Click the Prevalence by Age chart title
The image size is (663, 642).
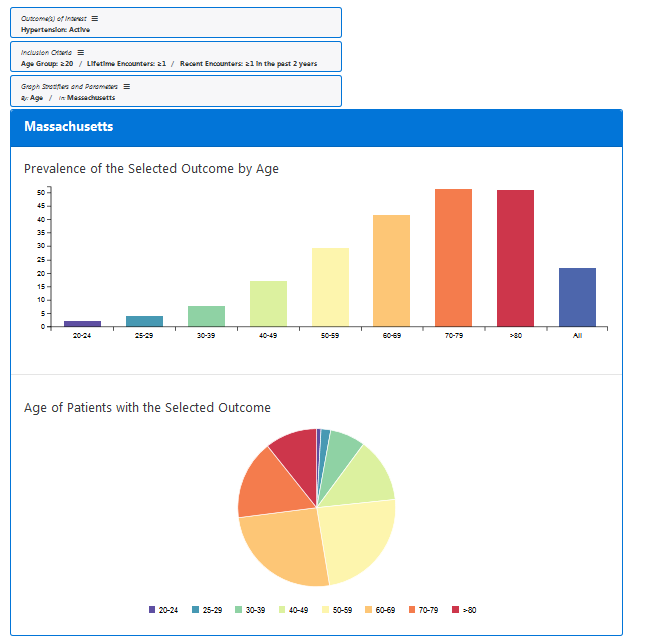click(x=151, y=169)
